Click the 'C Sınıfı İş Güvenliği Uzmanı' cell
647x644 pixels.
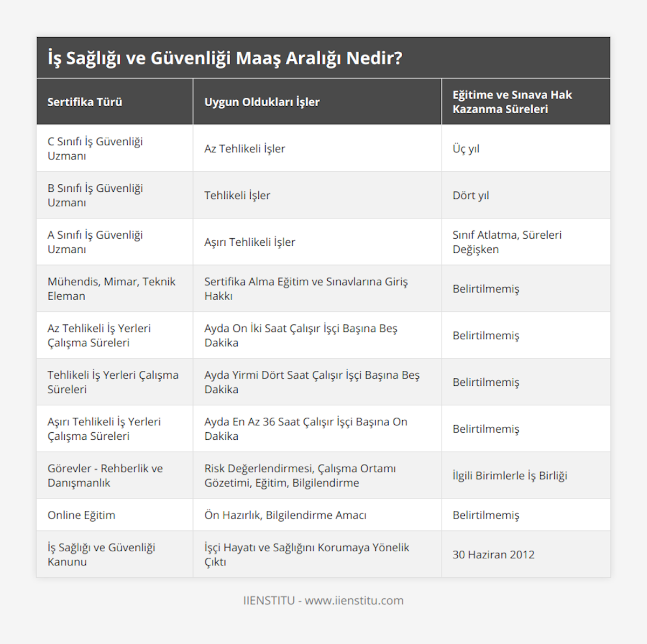coord(95,149)
